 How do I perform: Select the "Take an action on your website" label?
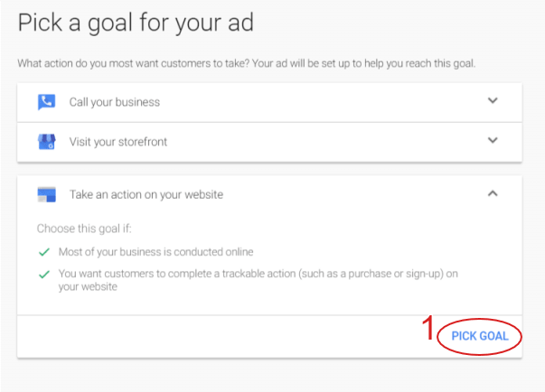click(146, 194)
